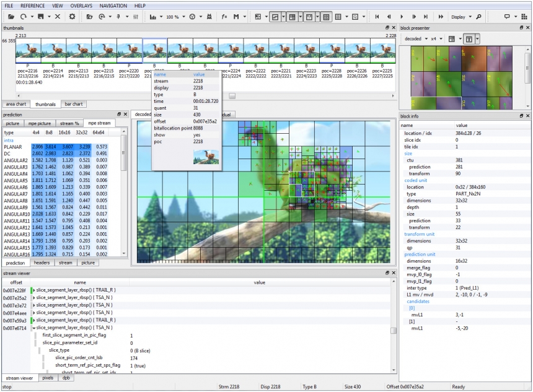Click the grid layout icon in far-right toolbar
Screen dimensions: 533x392
coord(525,17)
